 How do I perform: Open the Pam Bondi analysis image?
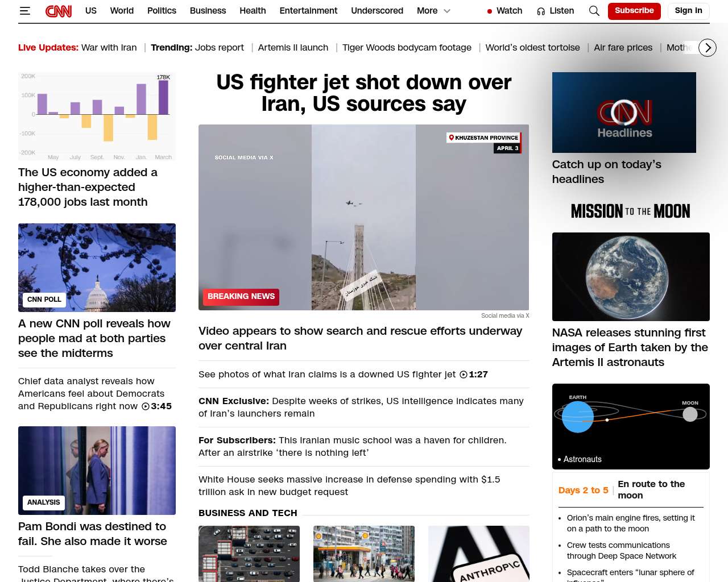pos(97,471)
